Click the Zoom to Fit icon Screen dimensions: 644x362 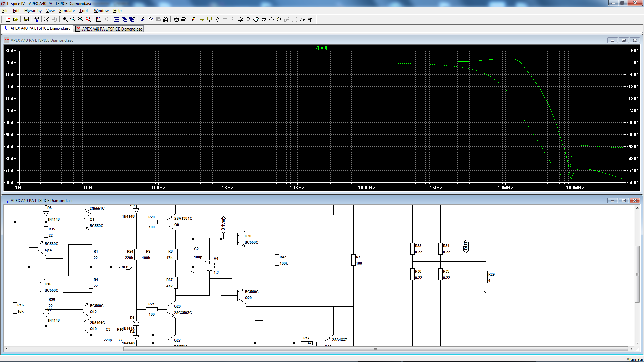(88, 19)
